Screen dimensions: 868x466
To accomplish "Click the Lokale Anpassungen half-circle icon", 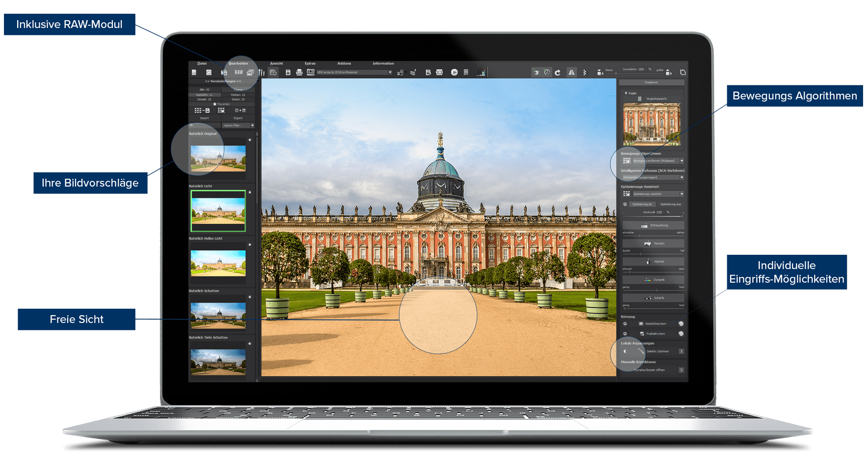I will click(x=626, y=351).
